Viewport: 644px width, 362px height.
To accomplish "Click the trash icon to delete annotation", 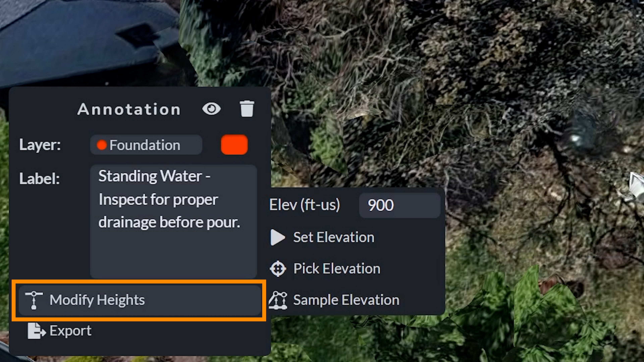I will [x=247, y=108].
